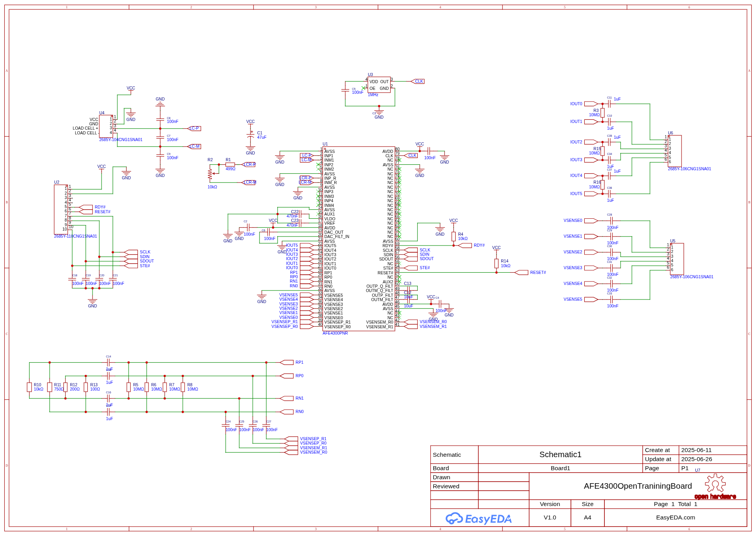Select potentiometer R2 10kΩ label
Viewport: 756px width, 536px height.
point(212,187)
